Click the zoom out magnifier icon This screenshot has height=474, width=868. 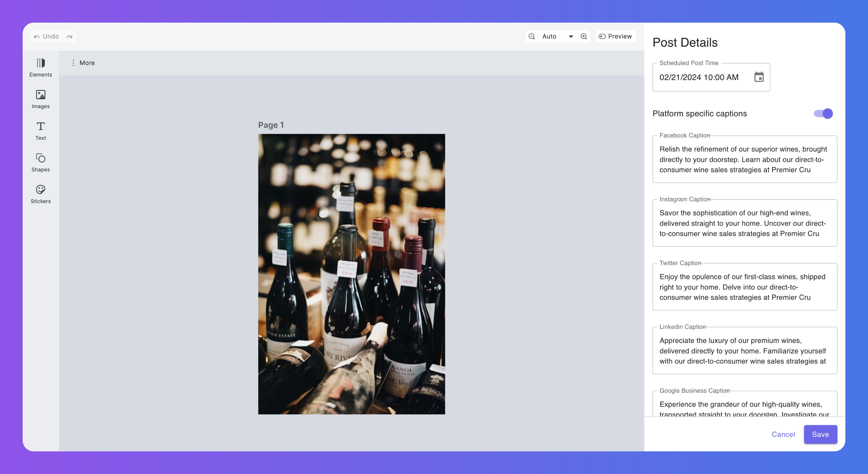click(532, 36)
